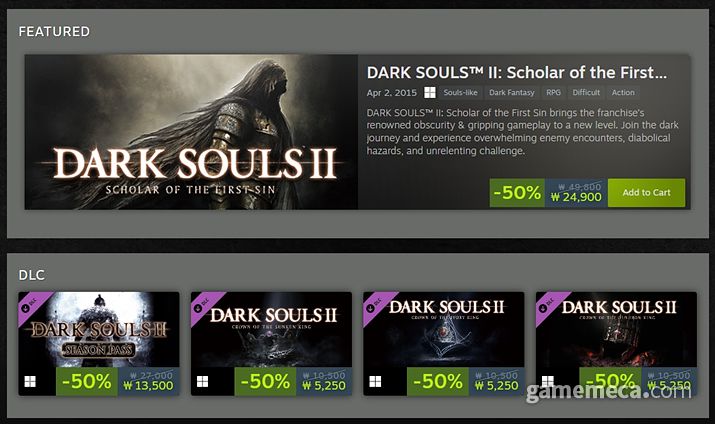Open the Dark Fantasy tag
The width and height of the screenshot is (715, 424).
512,92
